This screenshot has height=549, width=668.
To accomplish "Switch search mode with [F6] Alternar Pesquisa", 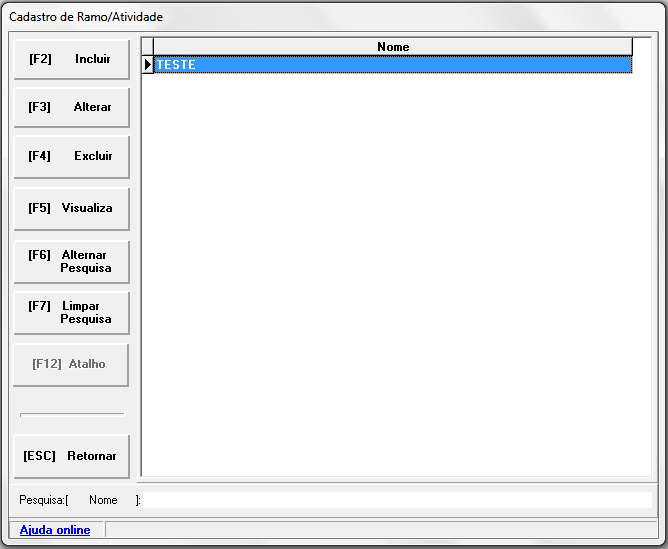I will click(x=71, y=262).
